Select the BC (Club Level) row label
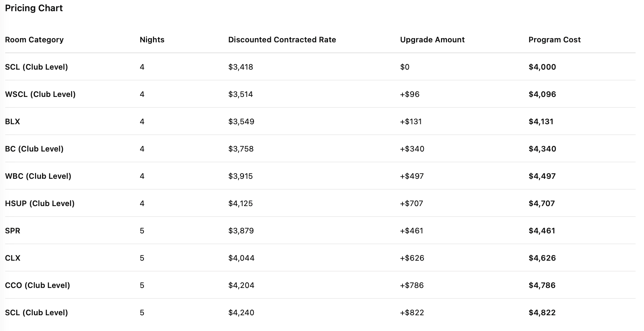 click(34, 149)
